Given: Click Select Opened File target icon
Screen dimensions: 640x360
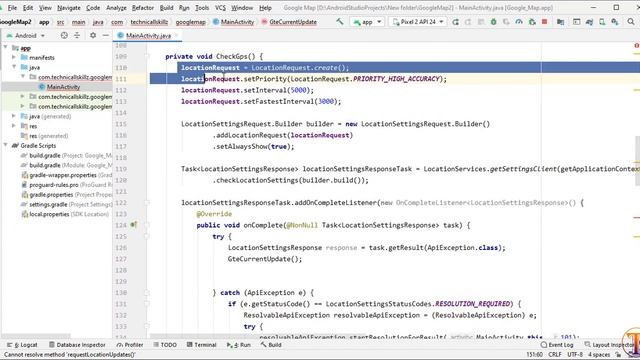Looking at the screenshot, I should pyautogui.click(x=64, y=36).
